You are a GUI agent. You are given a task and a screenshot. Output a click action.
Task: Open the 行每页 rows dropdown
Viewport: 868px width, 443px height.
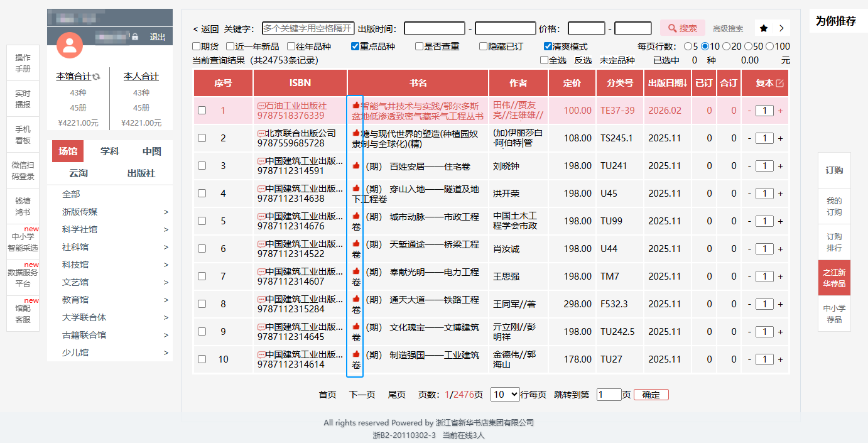coord(505,395)
